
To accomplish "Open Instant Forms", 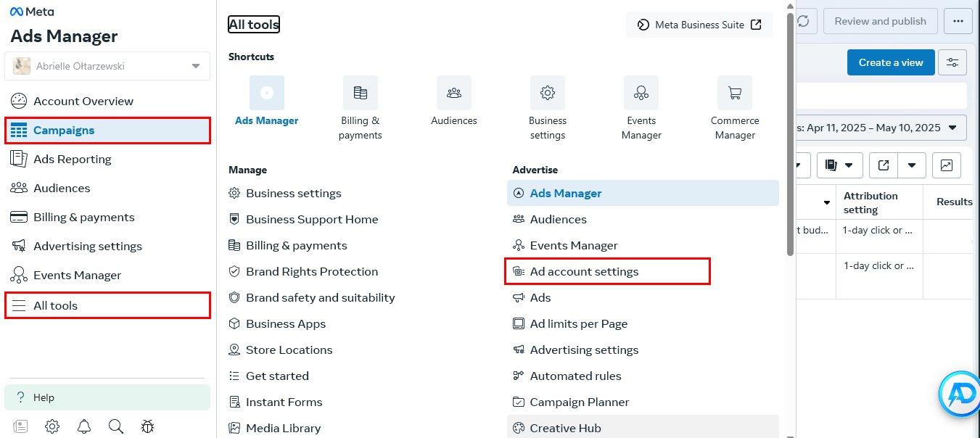I will click(276, 402).
